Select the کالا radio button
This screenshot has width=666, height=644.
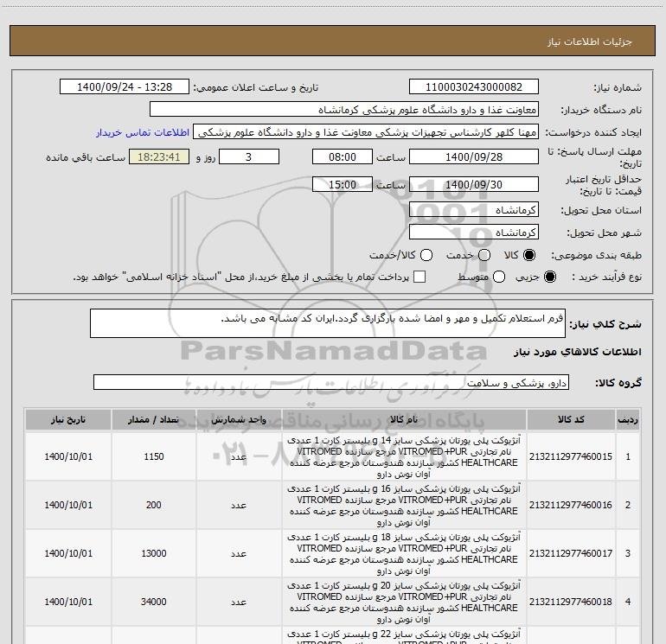pos(529,255)
